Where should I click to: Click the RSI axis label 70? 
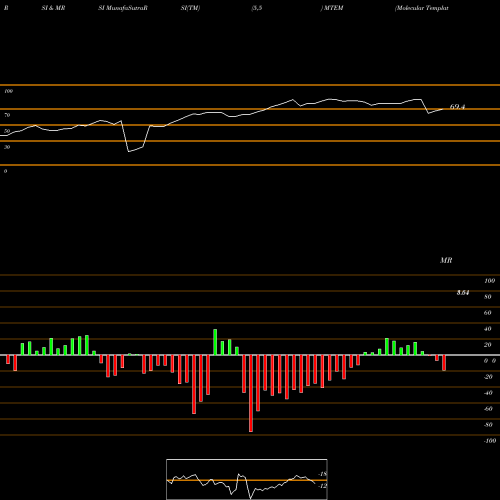click(7, 115)
